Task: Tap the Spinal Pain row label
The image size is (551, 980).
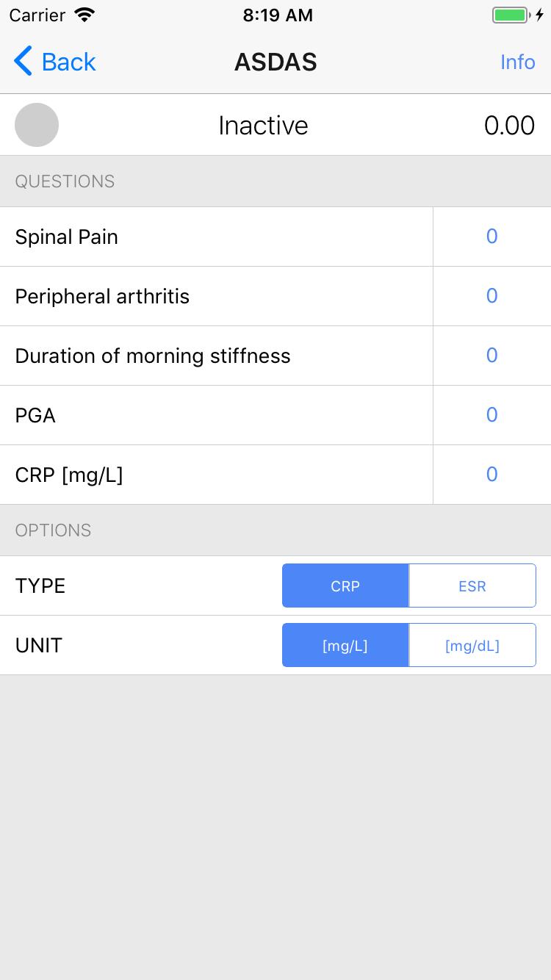Action: [x=67, y=237]
